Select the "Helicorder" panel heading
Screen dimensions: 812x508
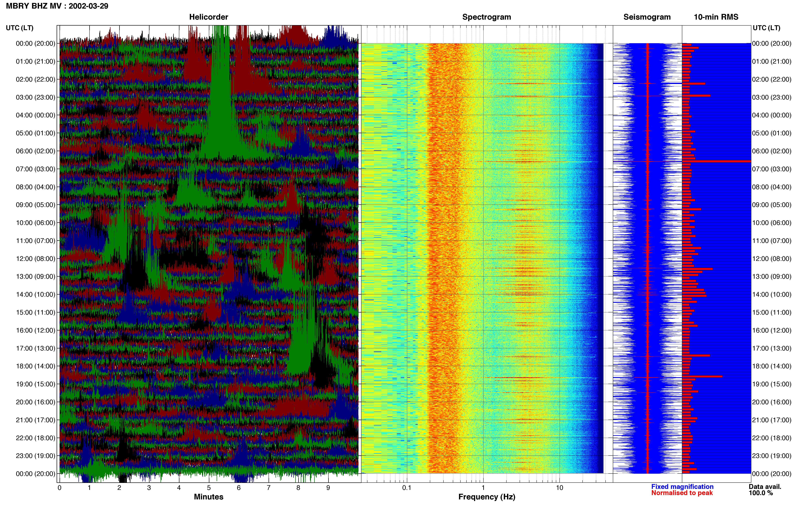209,17
